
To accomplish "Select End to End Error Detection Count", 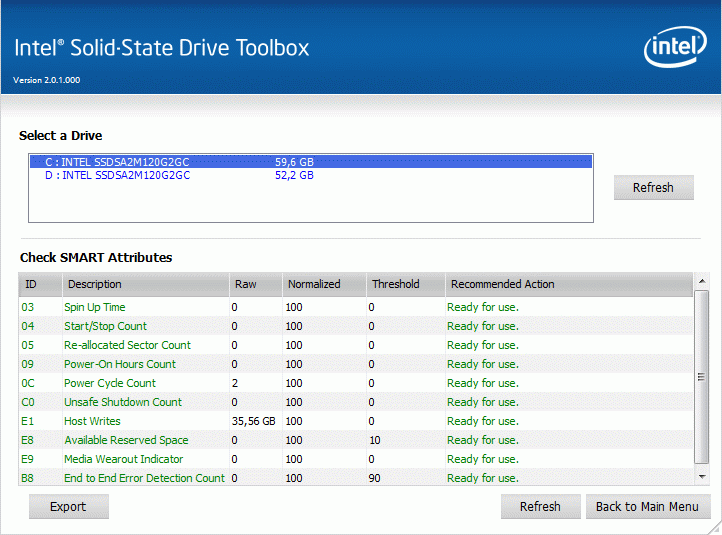I will (356, 478).
